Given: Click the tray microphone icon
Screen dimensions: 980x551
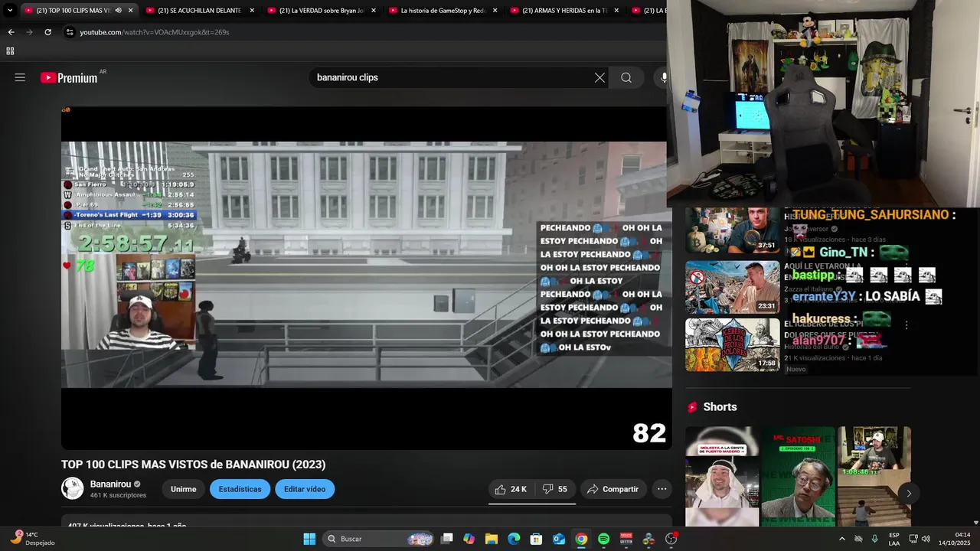Looking at the screenshot, I should coord(874,539).
